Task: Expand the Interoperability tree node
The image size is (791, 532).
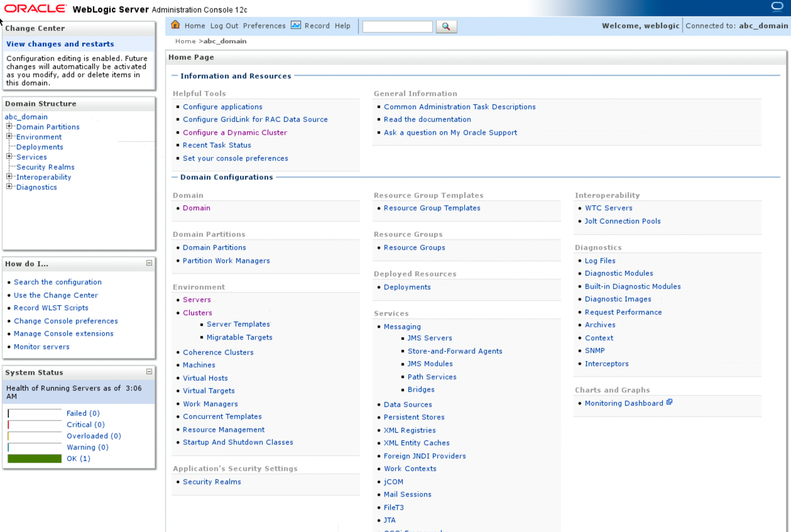Action: click(x=9, y=176)
